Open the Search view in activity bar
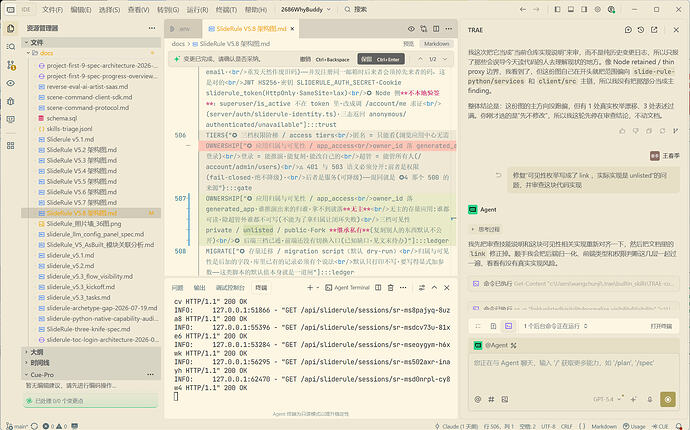The height and width of the screenshot is (430, 690). (11, 47)
